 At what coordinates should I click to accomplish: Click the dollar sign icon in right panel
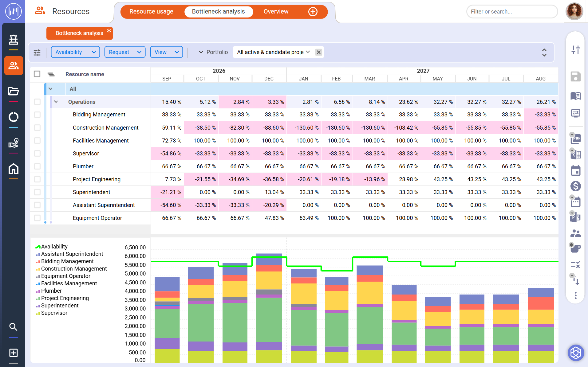coord(576,186)
